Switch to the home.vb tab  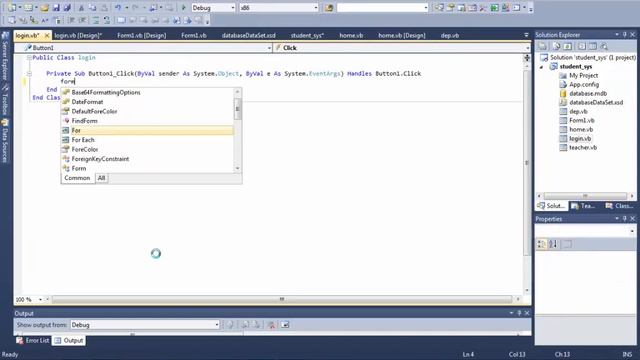(351, 36)
